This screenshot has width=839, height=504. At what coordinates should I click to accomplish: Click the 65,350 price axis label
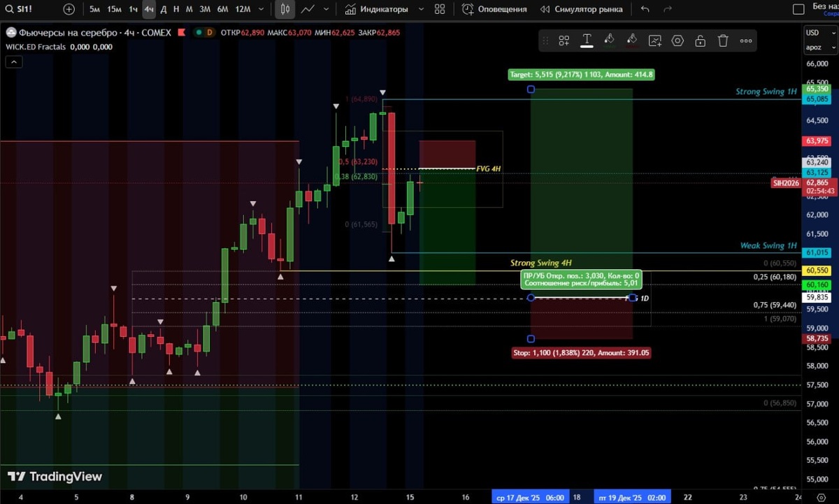(x=817, y=89)
